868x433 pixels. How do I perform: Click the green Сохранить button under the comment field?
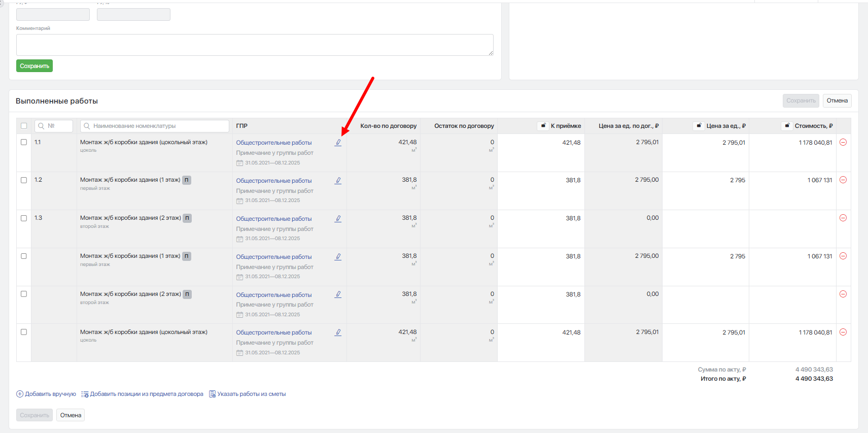[x=34, y=66]
